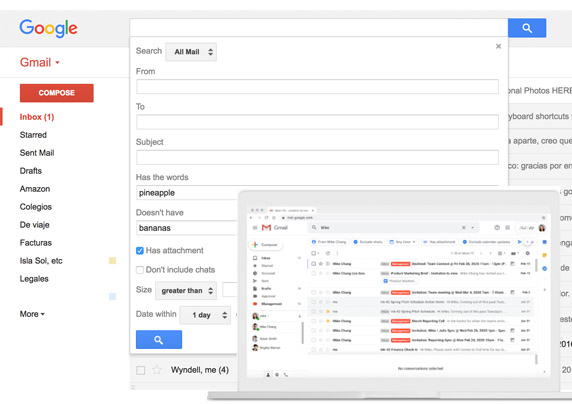Click the red COMPOSE button
The image size is (572, 404).
[x=57, y=93]
